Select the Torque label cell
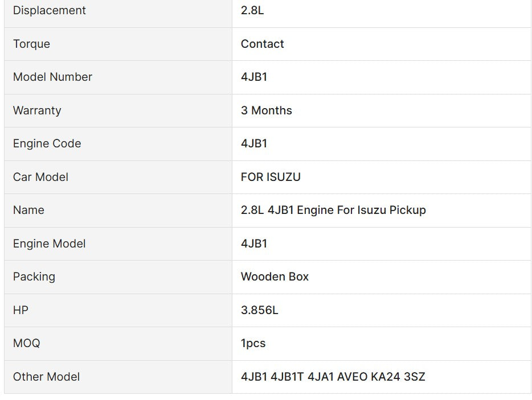 point(31,44)
